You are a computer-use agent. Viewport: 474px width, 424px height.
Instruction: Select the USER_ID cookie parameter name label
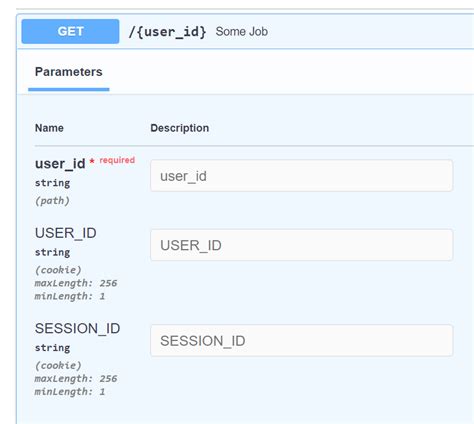tap(66, 233)
